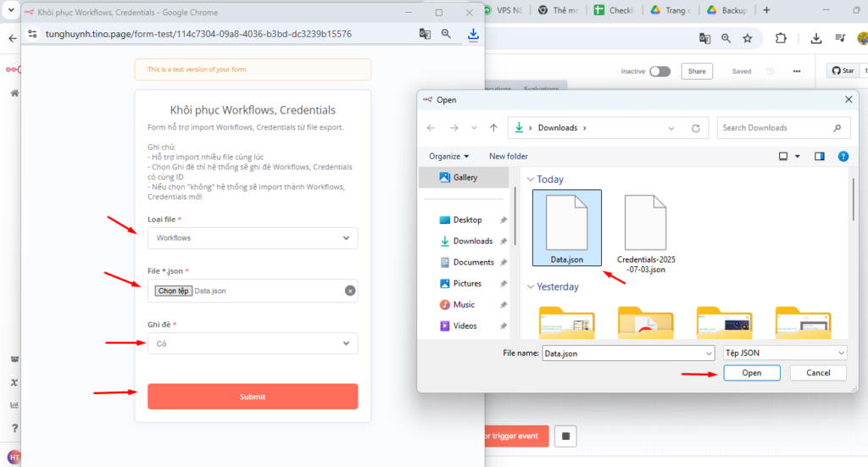Select Data.json file thumbnail

tap(566, 228)
